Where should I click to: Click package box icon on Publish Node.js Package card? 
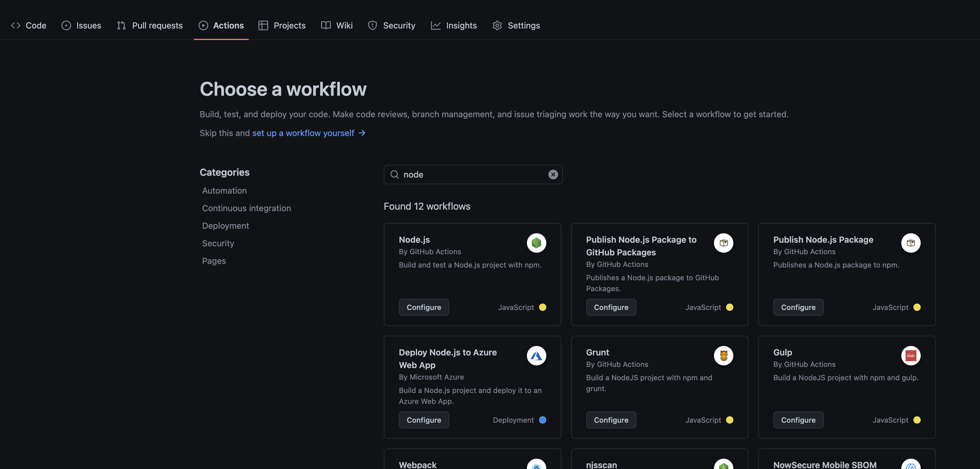tap(910, 242)
